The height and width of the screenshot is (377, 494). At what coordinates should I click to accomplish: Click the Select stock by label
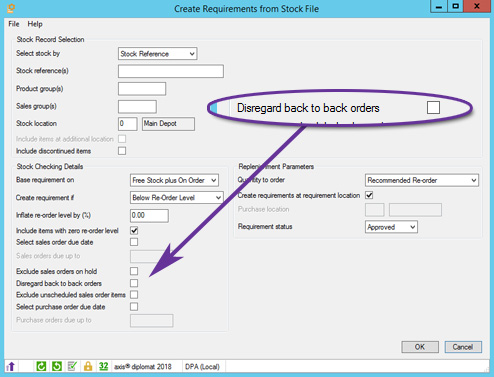click(38, 53)
